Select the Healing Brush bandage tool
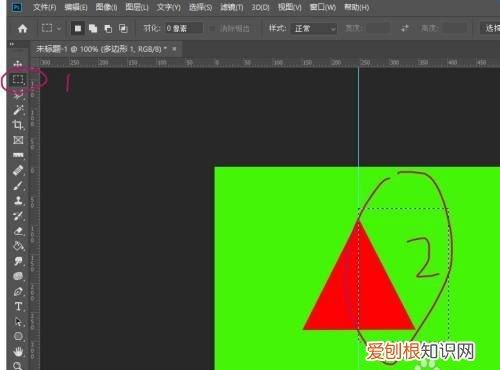Screen dimensions: 500x370 point(18,170)
